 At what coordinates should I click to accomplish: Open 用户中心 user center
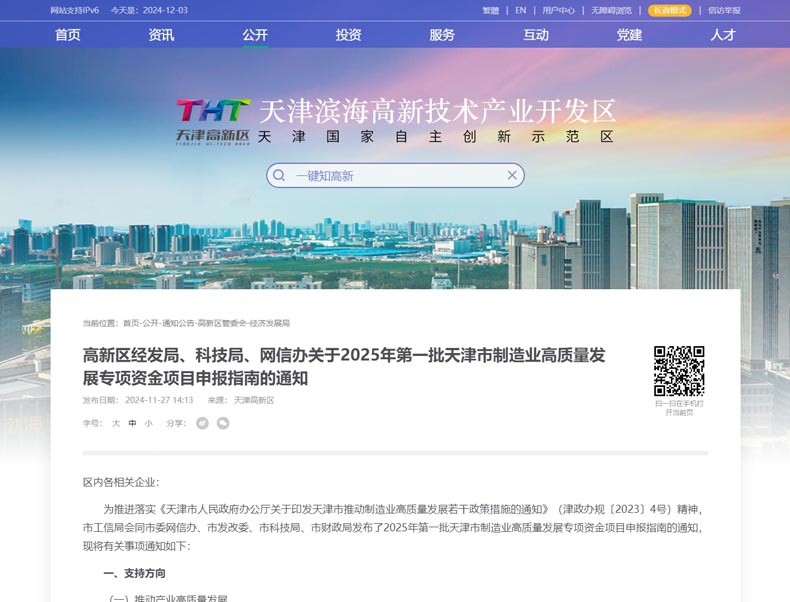(558, 10)
